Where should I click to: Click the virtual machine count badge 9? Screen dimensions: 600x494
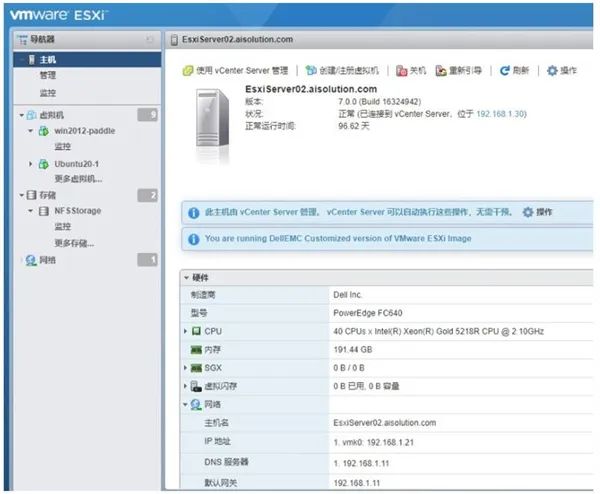(147, 115)
